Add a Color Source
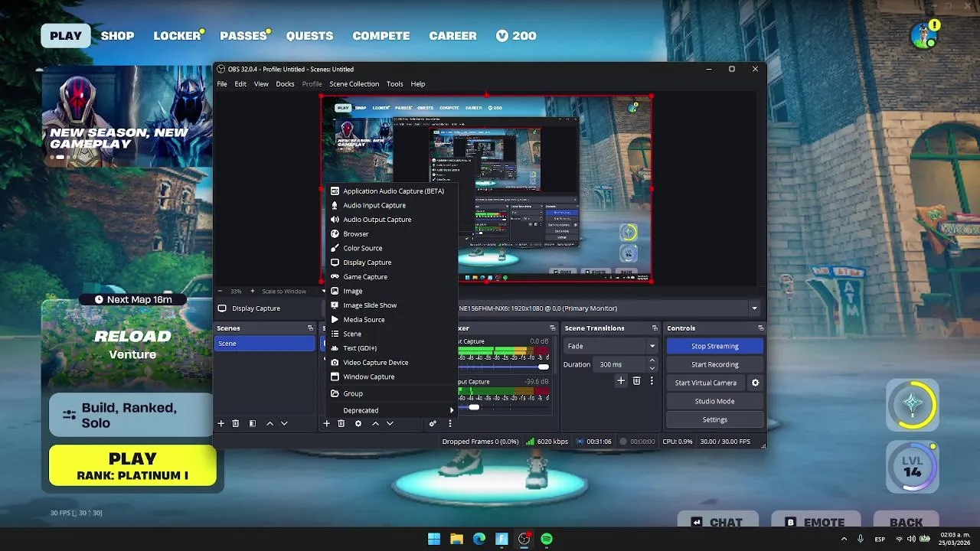The image size is (980, 551). 362,248
